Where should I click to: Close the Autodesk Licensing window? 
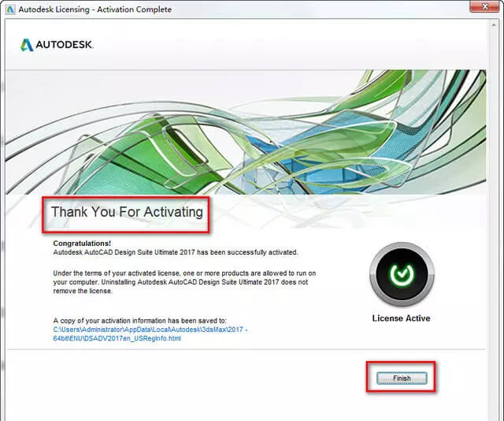[485, 6]
